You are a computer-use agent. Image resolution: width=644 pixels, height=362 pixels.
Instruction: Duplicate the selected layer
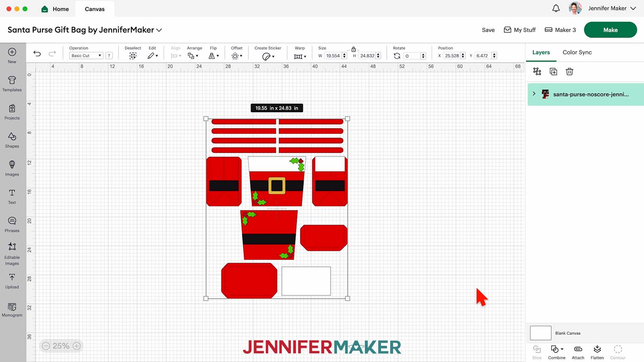pos(553,71)
